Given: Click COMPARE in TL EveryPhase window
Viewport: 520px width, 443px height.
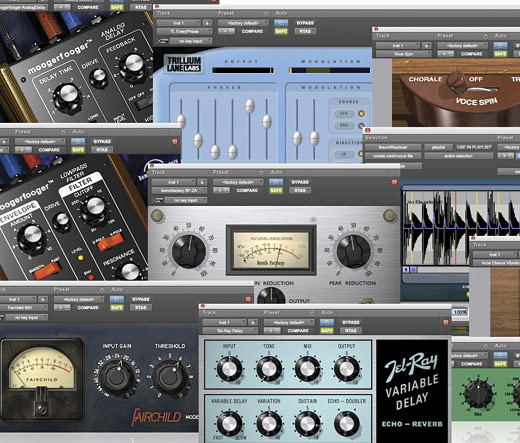Looking at the screenshot, I should click(x=252, y=31).
